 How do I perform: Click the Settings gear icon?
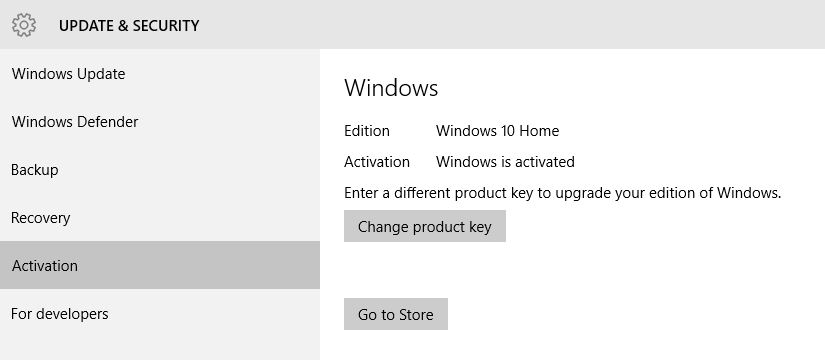pos(24,25)
